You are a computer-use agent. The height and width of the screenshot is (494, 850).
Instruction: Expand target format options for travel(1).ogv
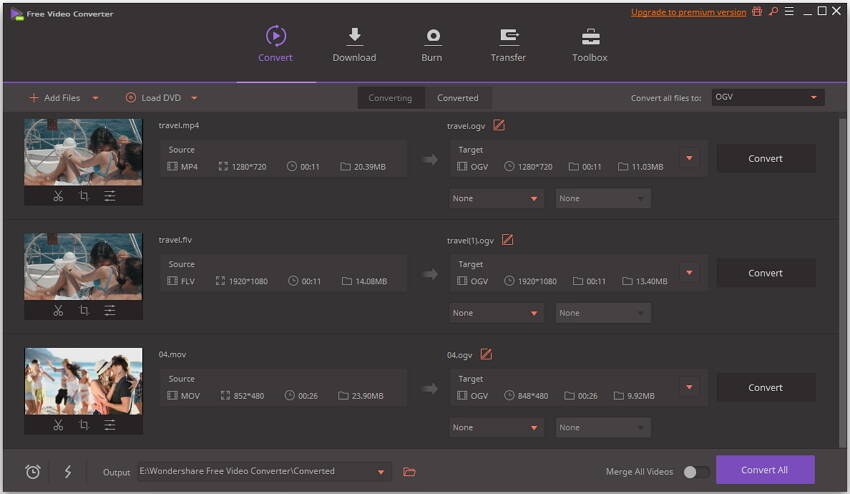[689, 272]
